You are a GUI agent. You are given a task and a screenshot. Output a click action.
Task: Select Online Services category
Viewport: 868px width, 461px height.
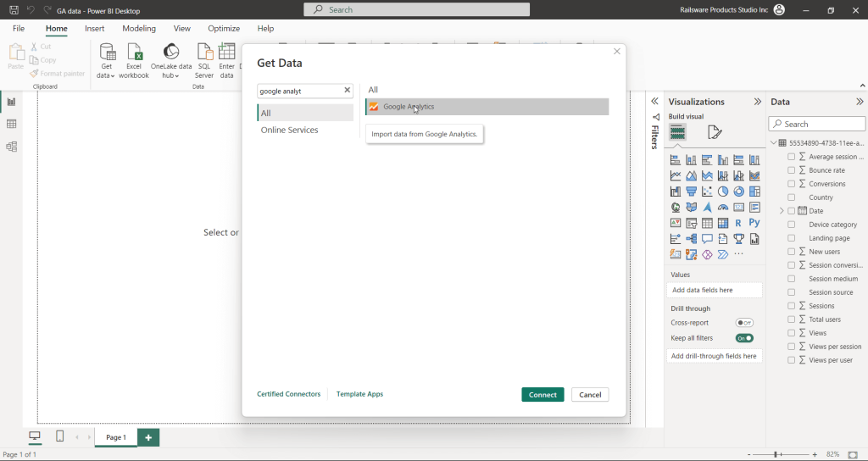point(290,131)
